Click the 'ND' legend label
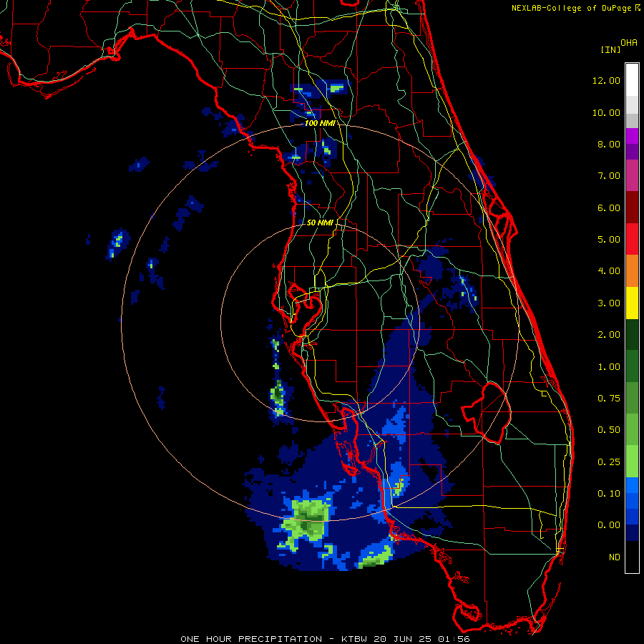Image resolution: width=644 pixels, height=644 pixels. (615, 557)
